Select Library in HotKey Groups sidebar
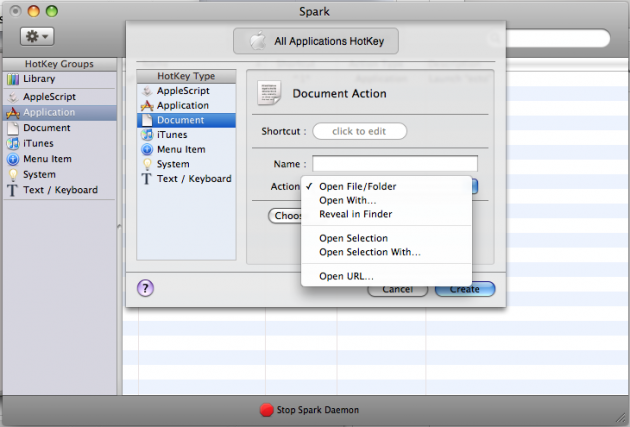 [59, 79]
